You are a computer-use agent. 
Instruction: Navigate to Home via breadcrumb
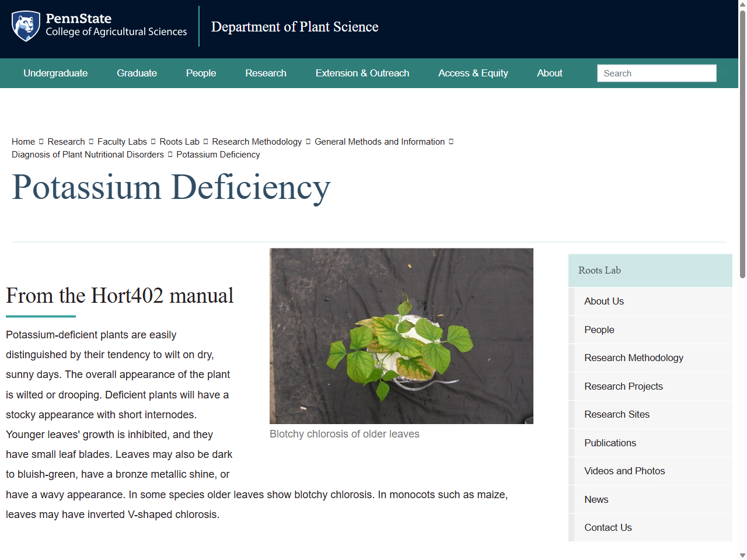(23, 141)
